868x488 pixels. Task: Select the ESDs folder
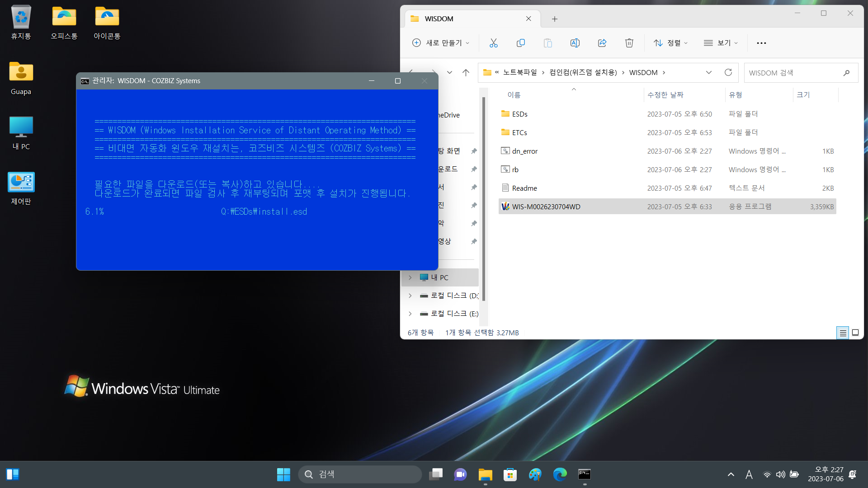[x=667, y=114]
